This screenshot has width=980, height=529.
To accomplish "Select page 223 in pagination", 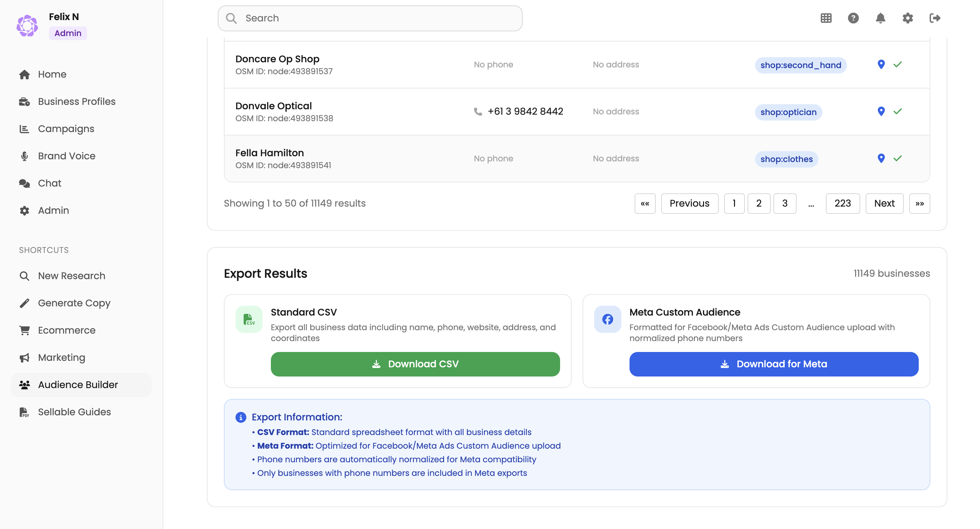I will point(842,203).
